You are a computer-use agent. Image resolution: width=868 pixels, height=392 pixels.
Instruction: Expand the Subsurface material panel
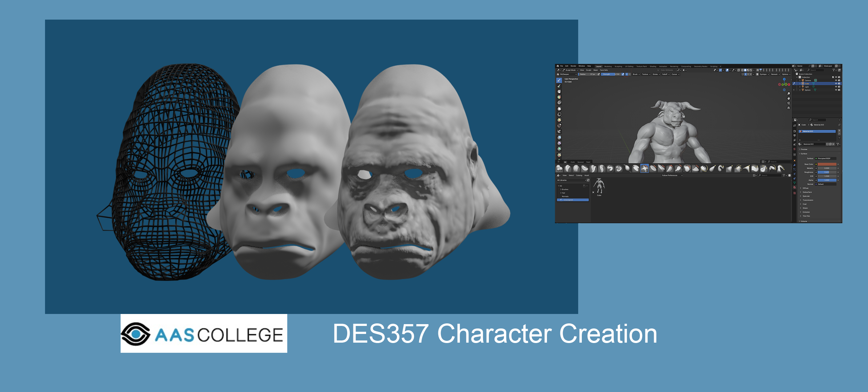807,192
